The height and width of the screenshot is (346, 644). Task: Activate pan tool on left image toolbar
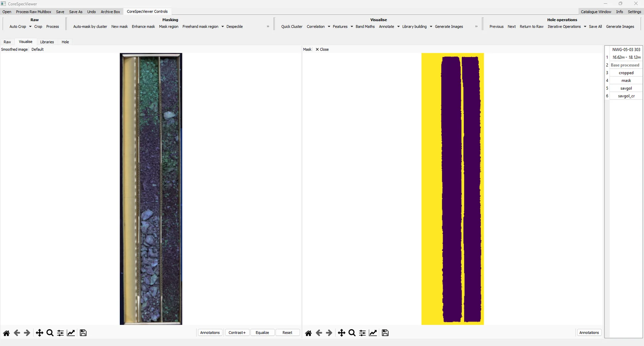(39, 333)
